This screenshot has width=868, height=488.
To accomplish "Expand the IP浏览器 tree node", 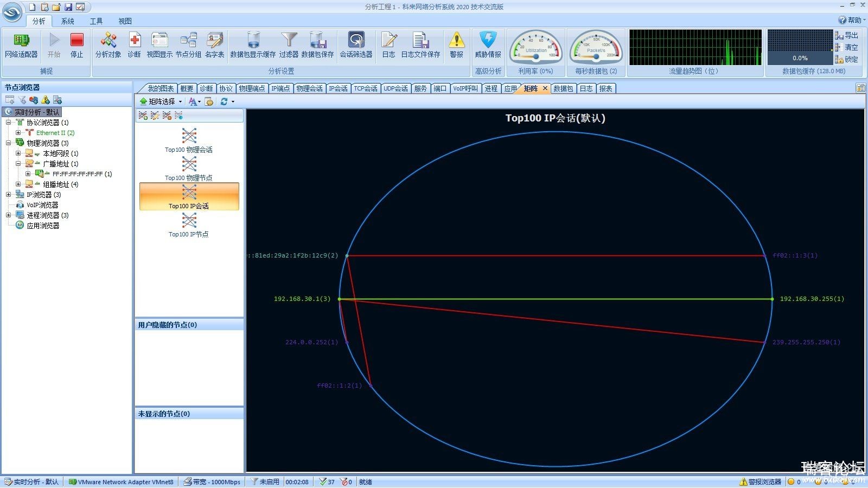I will click(9, 195).
